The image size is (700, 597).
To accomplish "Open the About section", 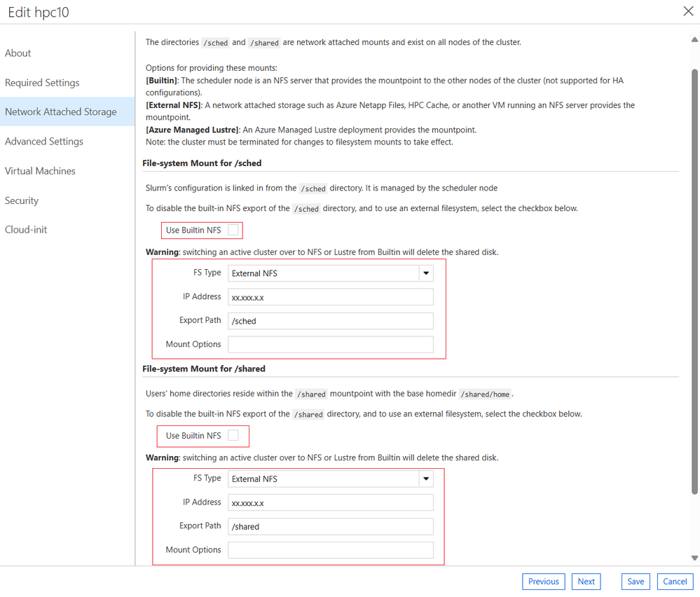I will [18, 53].
